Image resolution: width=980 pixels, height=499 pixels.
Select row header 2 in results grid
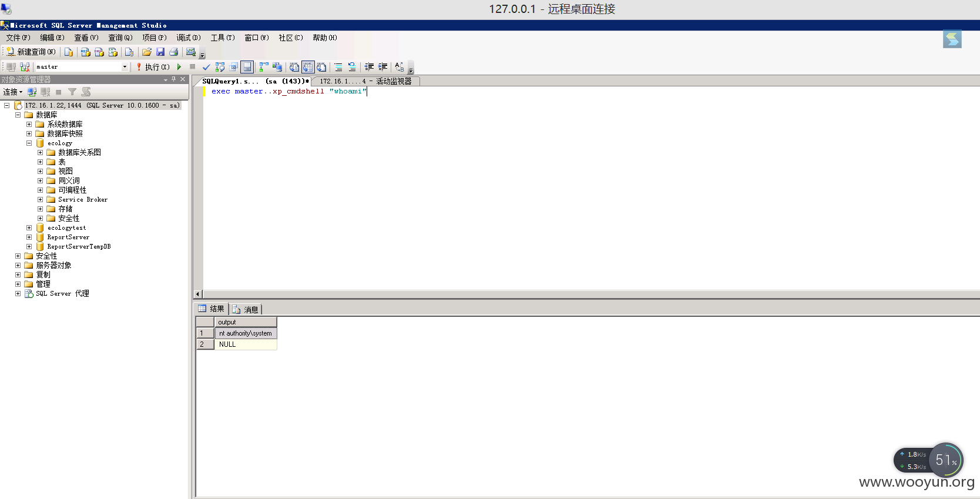(205, 344)
